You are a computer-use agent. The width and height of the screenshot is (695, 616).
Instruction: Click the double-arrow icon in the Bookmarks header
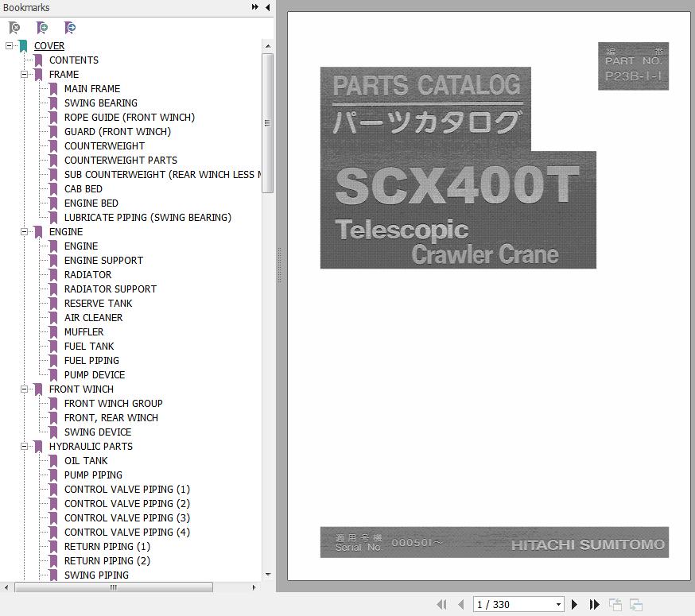click(x=254, y=7)
